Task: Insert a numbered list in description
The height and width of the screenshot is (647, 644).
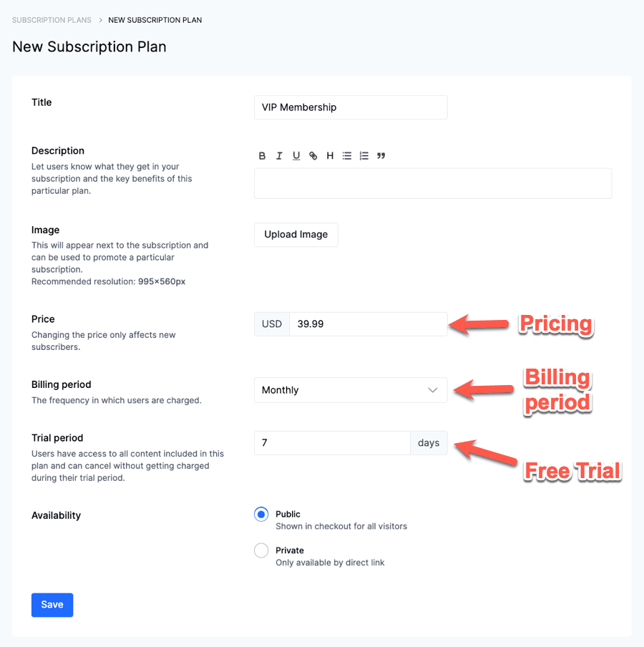Action: click(364, 156)
